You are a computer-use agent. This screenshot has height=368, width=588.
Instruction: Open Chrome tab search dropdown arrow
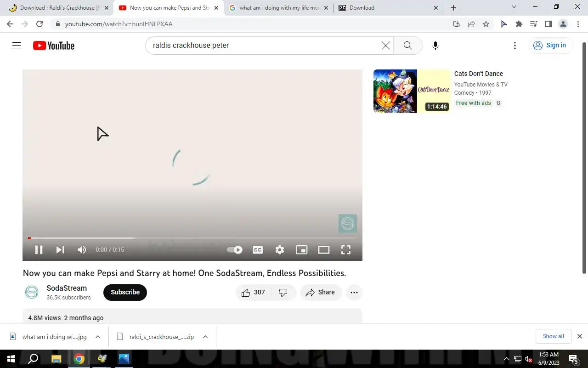(514, 7)
